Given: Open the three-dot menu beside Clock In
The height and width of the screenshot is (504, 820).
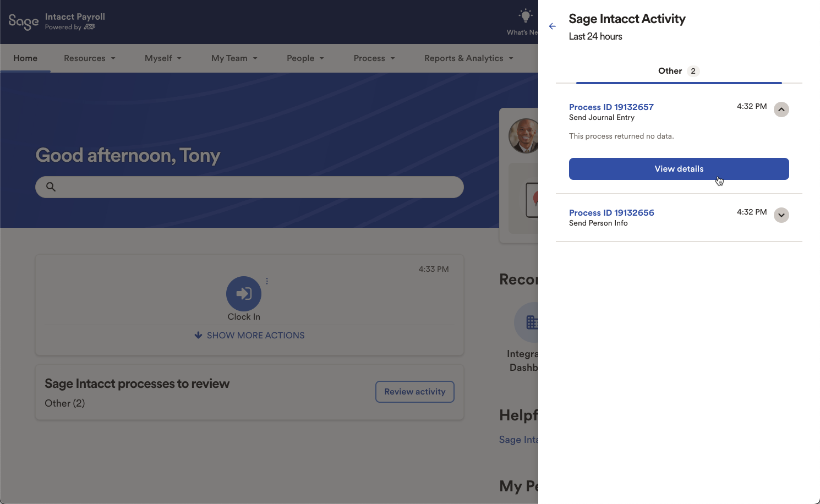Looking at the screenshot, I should 267,281.
